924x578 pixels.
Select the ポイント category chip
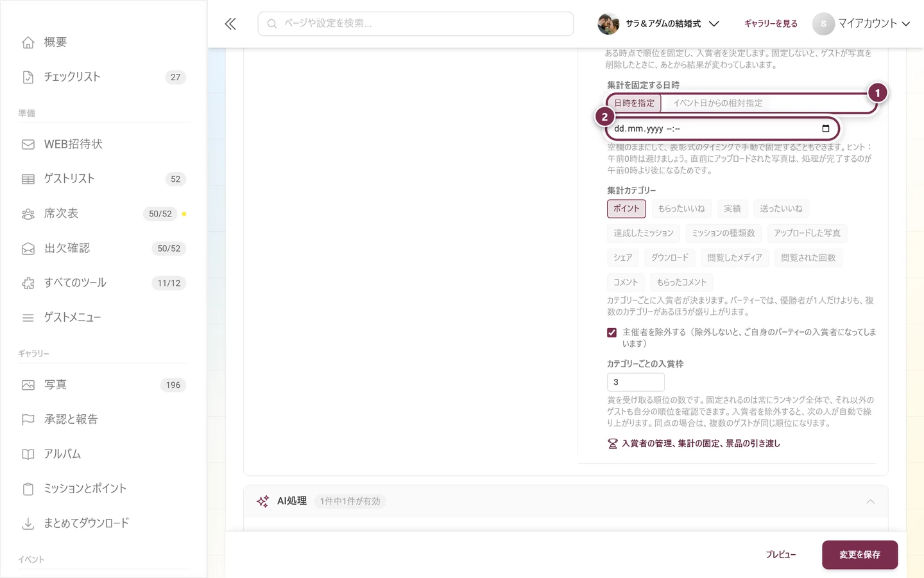tap(626, 209)
